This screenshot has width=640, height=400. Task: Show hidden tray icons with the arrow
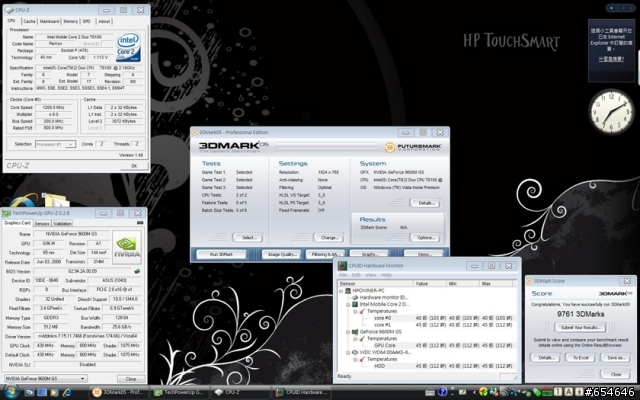point(474,393)
